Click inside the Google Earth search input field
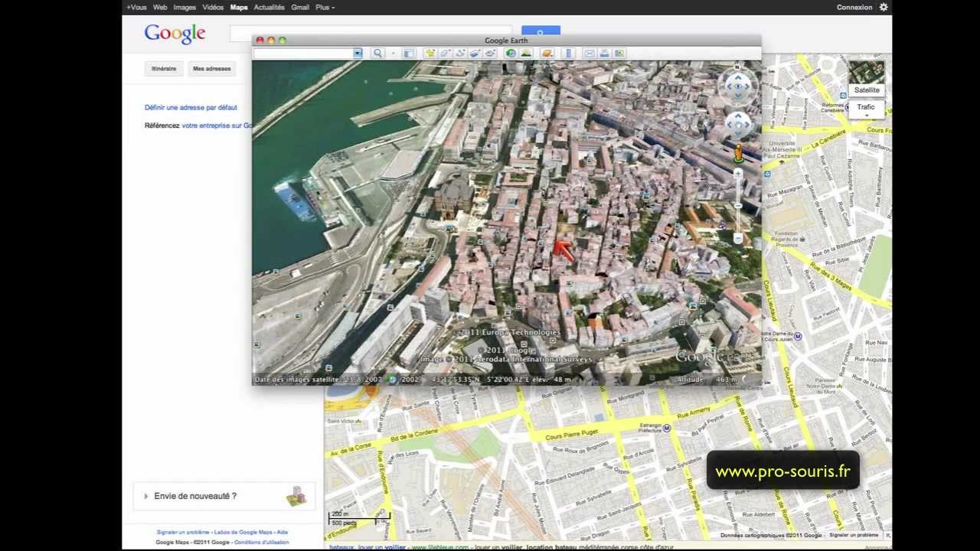Image resolution: width=980 pixels, height=551 pixels. [x=303, y=53]
